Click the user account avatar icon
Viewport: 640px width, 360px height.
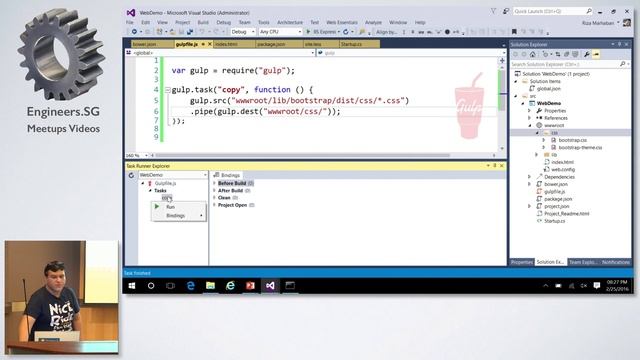(x=627, y=23)
